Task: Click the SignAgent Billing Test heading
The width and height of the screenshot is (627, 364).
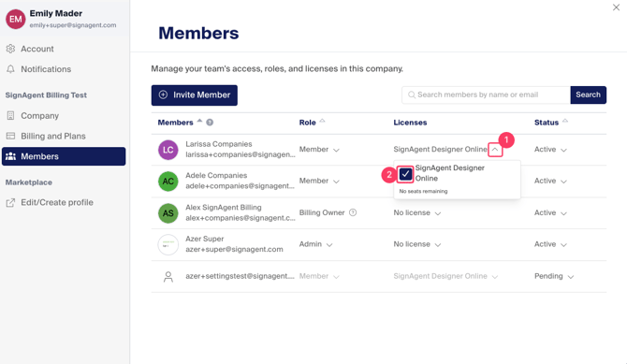Action: [46, 95]
